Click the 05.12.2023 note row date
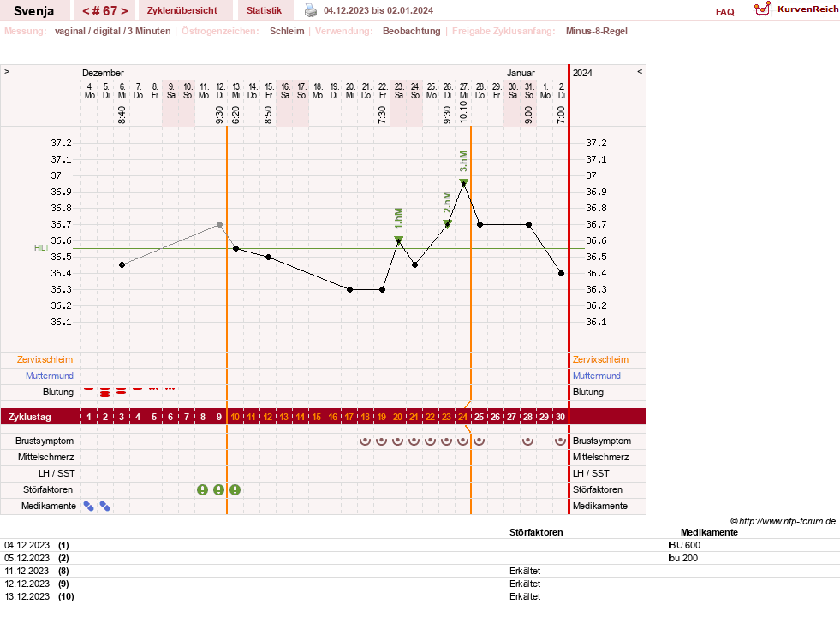 (27, 558)
